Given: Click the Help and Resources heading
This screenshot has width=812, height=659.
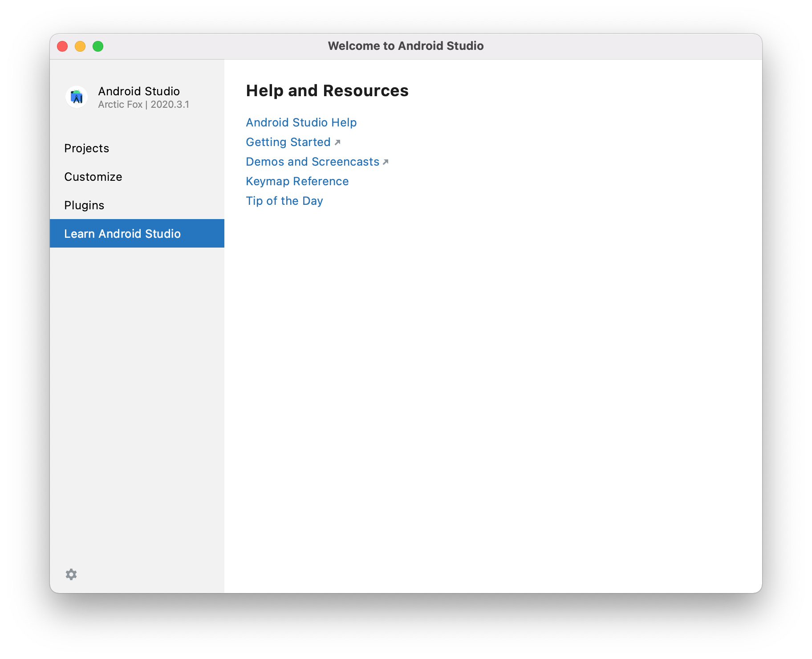Looking at the screenshot, I should (327, 91).
